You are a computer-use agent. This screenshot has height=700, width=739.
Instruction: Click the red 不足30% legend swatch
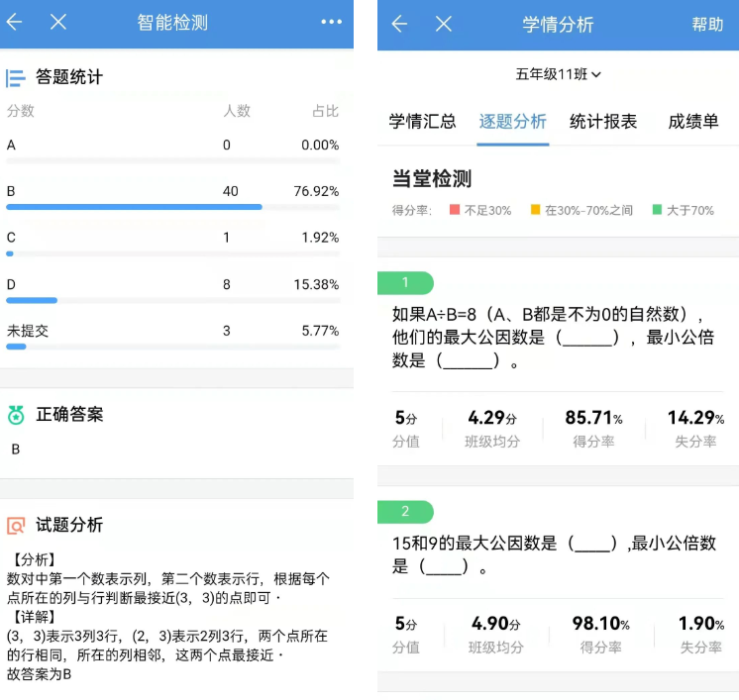click(x=455, y=210)
